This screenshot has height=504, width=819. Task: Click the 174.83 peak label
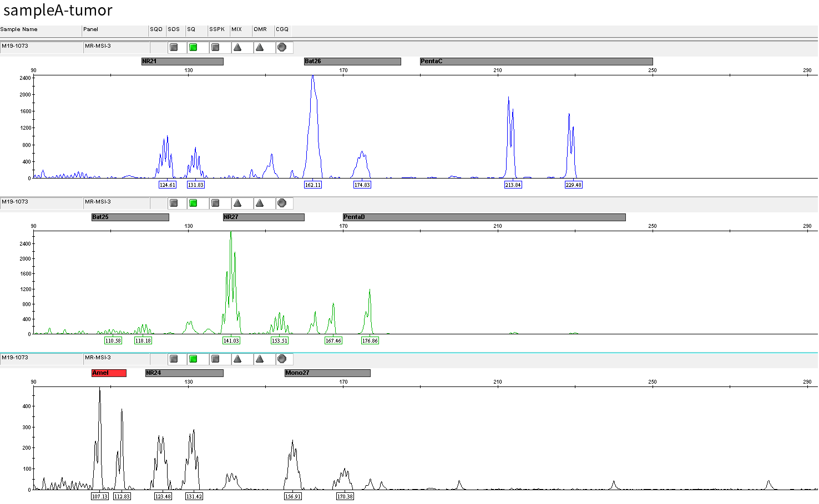362,185
